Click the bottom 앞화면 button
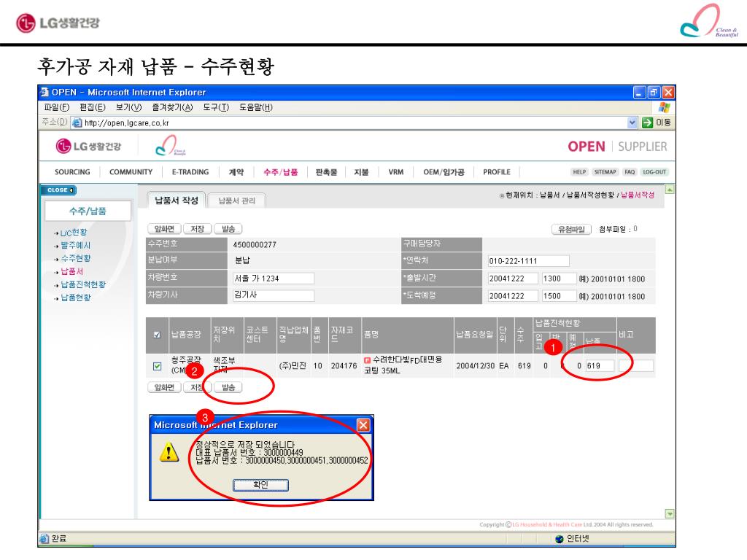Viewport: 747px width, 560px height. click(164, 388)
